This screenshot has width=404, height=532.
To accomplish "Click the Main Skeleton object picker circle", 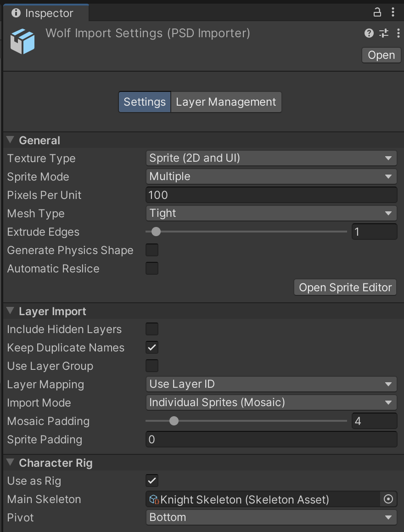I will 388,499.
